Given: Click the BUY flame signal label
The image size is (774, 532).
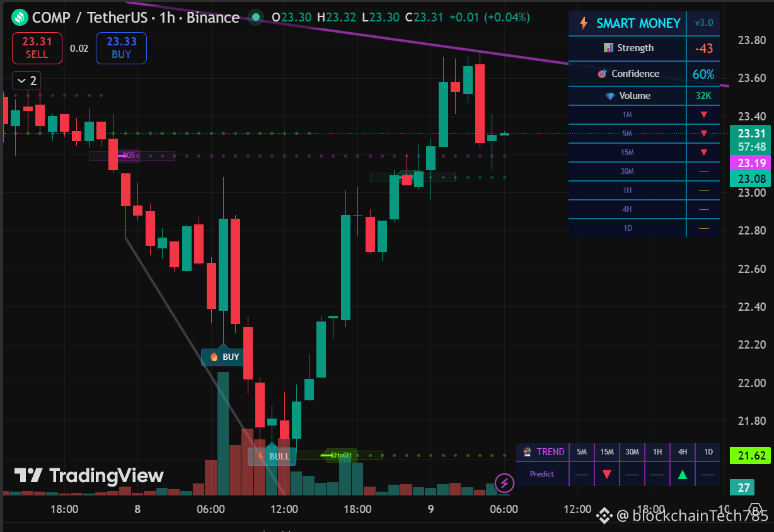Looking at the screenshot, I should point(222,357).
